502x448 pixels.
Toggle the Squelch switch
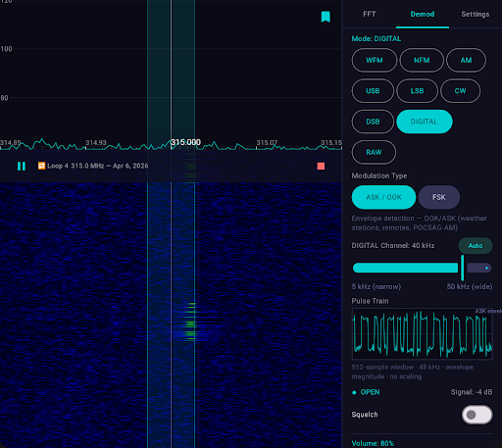477,415
